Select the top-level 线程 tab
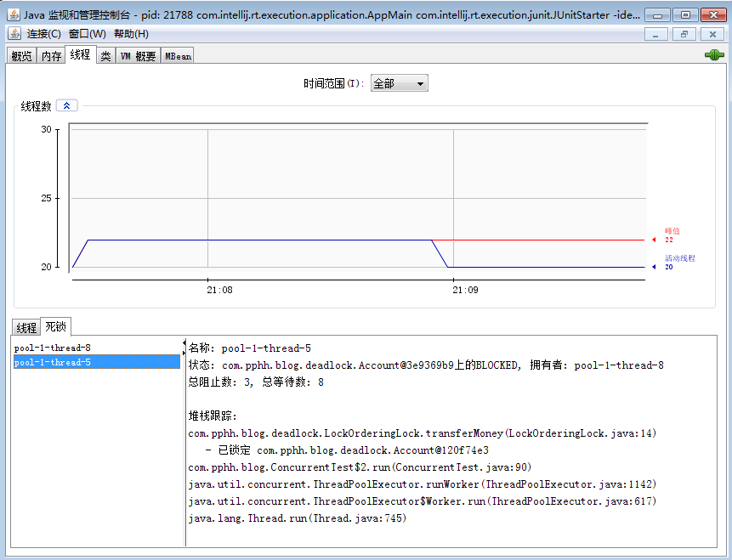 pos(80,54)
